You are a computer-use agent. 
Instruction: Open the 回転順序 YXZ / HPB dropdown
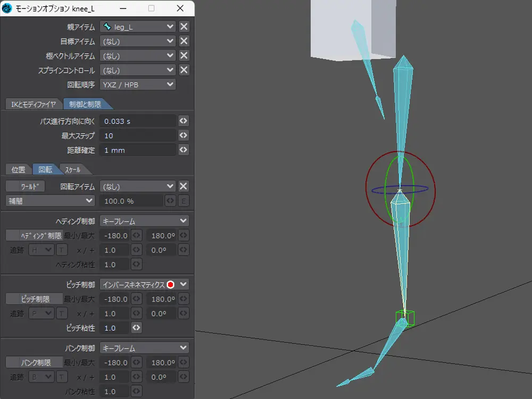tap(138, 85)
